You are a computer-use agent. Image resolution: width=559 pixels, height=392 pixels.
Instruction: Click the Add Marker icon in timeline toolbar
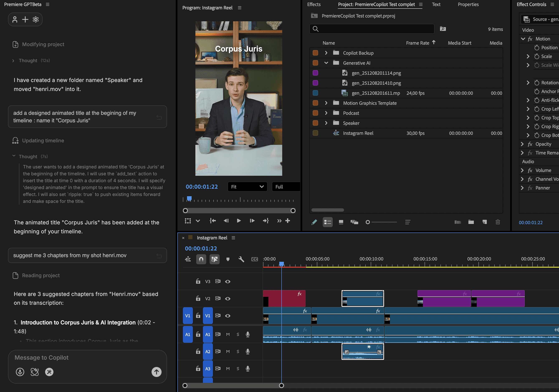(x=228, y=259)
